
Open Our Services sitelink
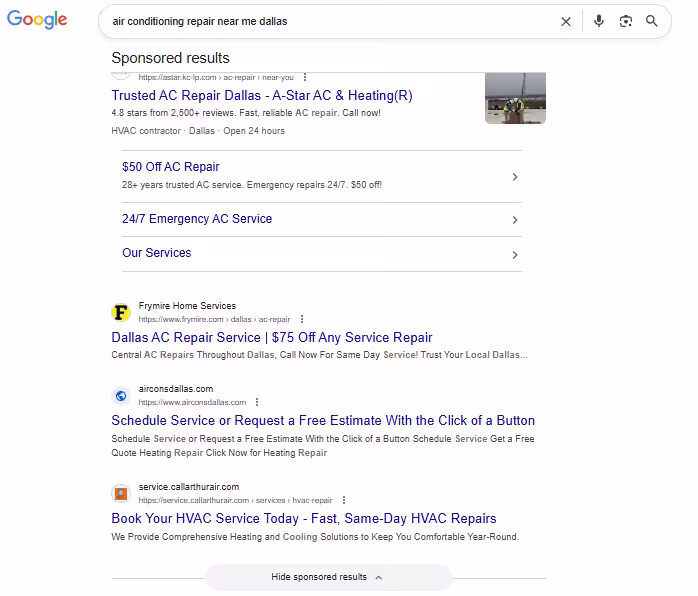(x=157, y=253)
